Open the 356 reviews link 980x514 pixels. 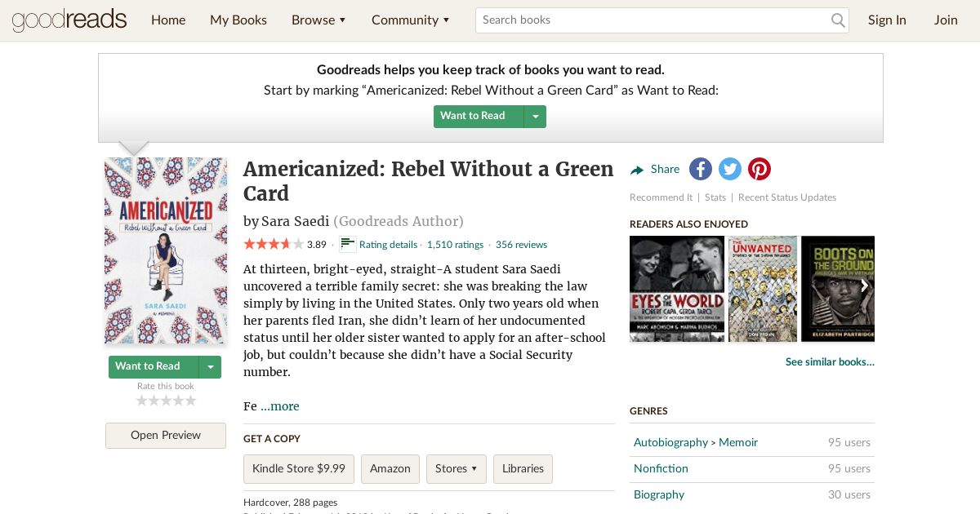(521, 245)
